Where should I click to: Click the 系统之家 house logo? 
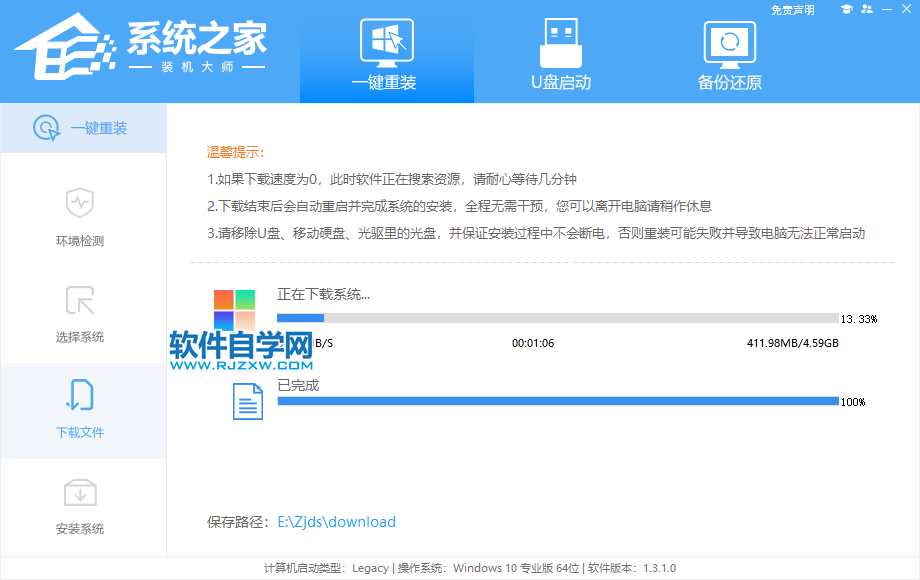click(65, 47)
